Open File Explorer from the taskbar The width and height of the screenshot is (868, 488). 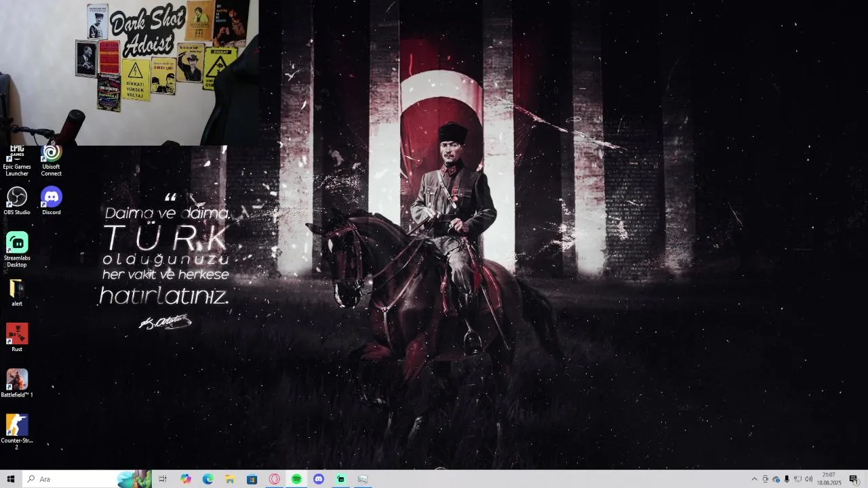(x=230, y=479)
